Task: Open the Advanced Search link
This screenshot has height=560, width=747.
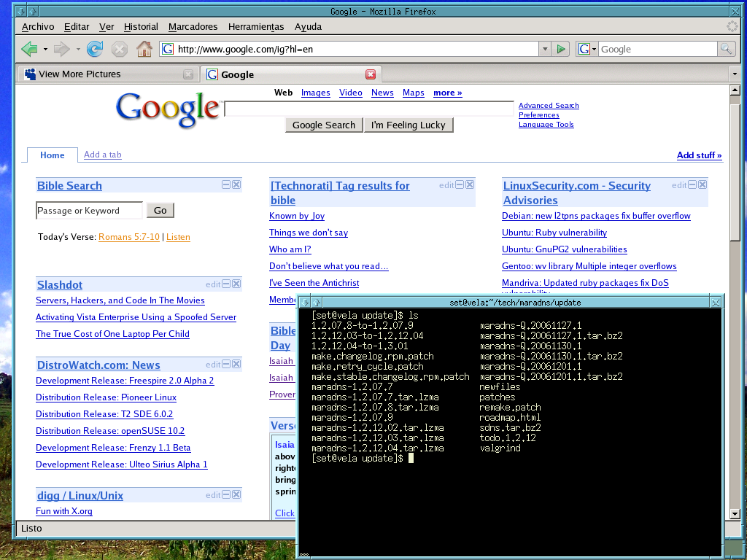Action: click(549, 105)
